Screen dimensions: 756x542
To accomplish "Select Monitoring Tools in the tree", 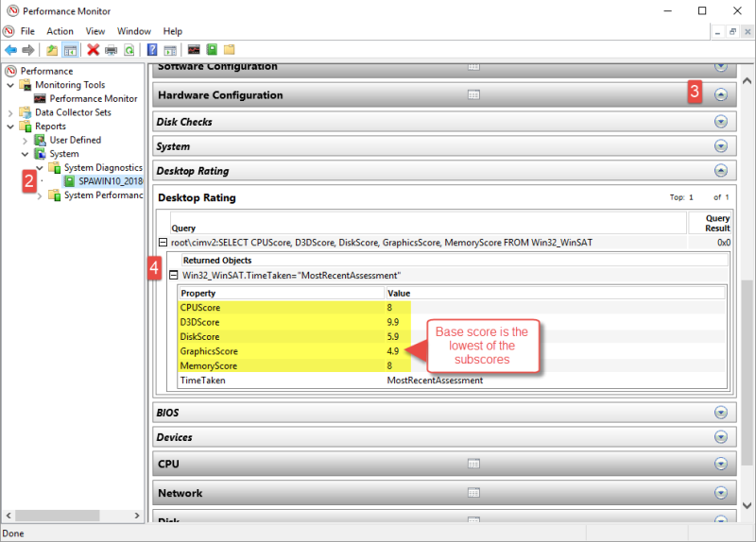I will tap(70, 85).
